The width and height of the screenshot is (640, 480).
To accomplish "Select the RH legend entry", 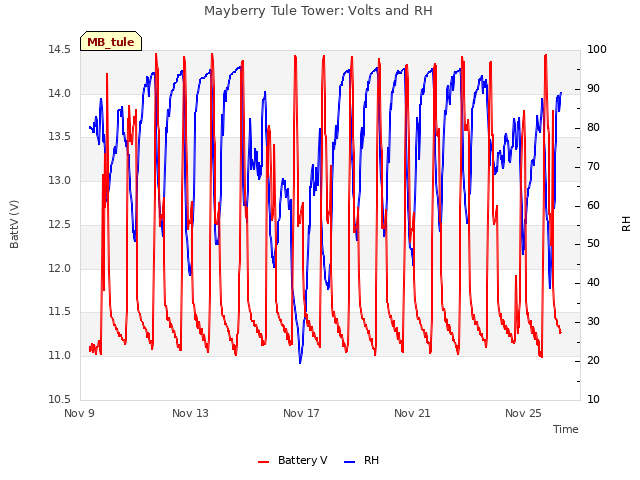I will point(362,460).
